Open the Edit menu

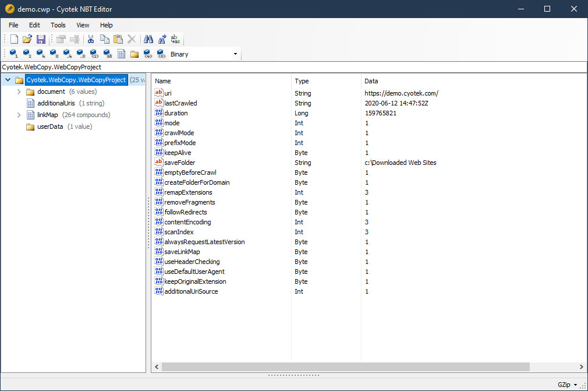click(x=34, y=25)
